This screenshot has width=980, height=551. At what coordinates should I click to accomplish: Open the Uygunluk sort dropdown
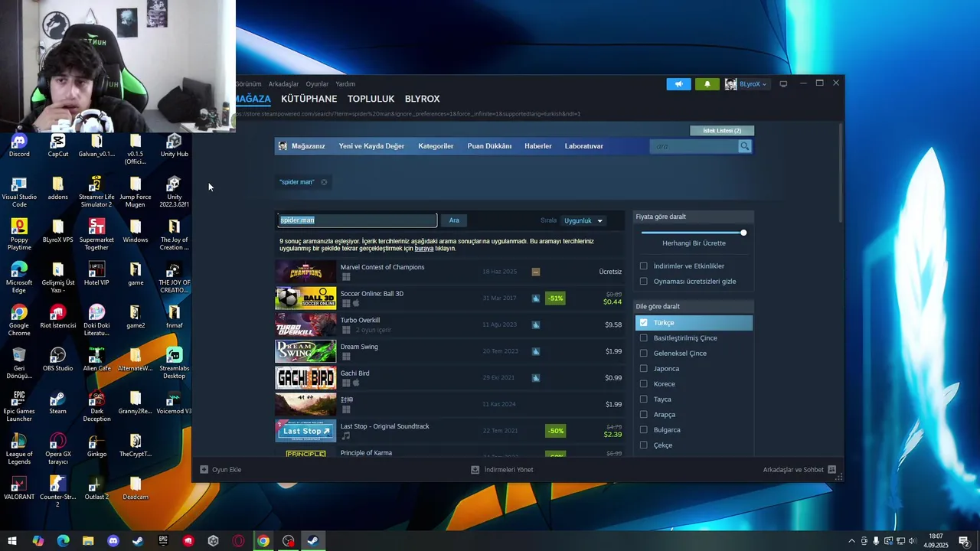583,220
